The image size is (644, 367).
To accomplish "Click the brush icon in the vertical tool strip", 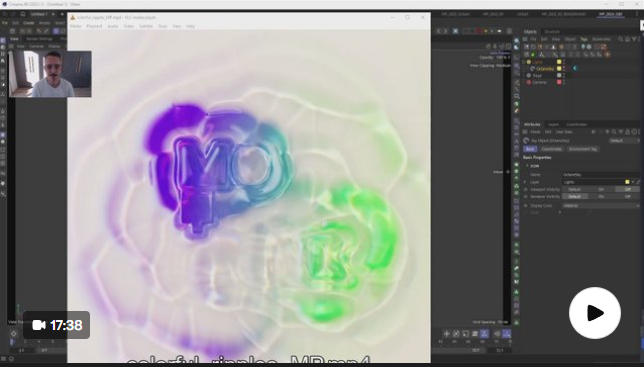I will point(516,111).
